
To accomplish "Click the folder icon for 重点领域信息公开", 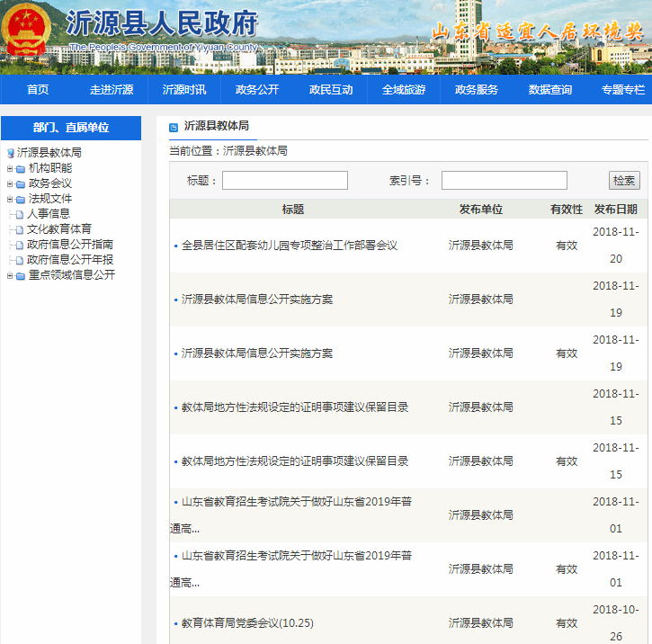I will pos(21,276).
